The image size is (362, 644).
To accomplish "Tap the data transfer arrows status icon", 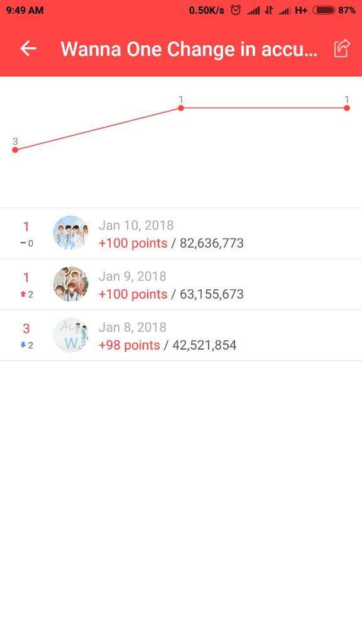I will [x=269, y=10].
